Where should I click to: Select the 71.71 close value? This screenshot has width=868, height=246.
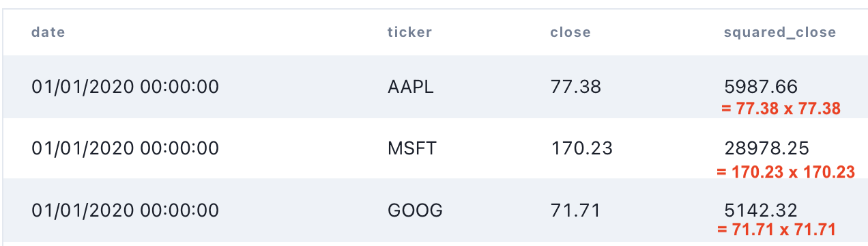pos(575,210)
